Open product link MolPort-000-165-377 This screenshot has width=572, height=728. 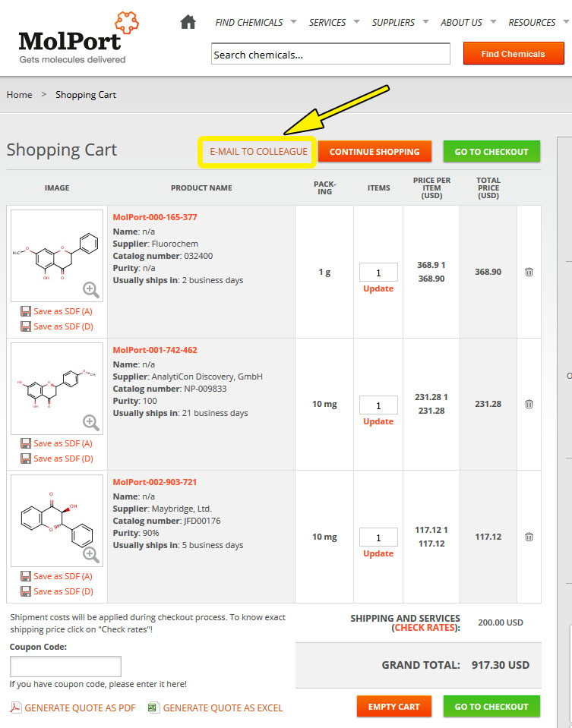(155, 217)
